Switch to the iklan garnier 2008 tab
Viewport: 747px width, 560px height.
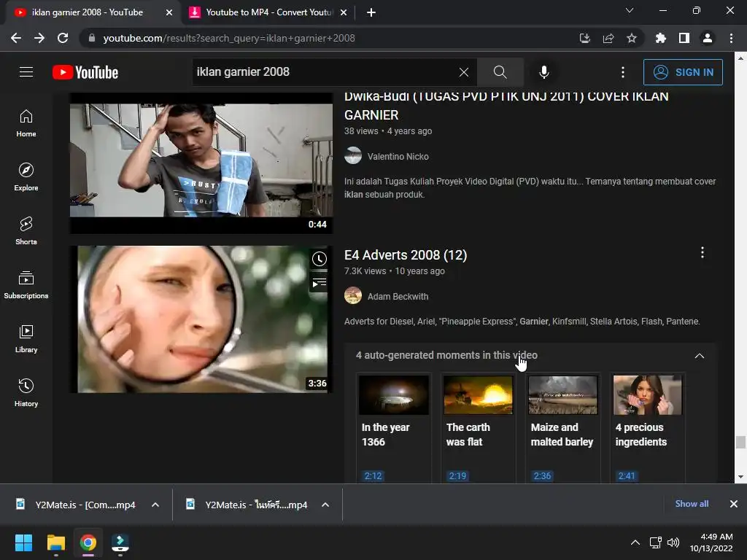pyautogui.click(x=88, y=12)
